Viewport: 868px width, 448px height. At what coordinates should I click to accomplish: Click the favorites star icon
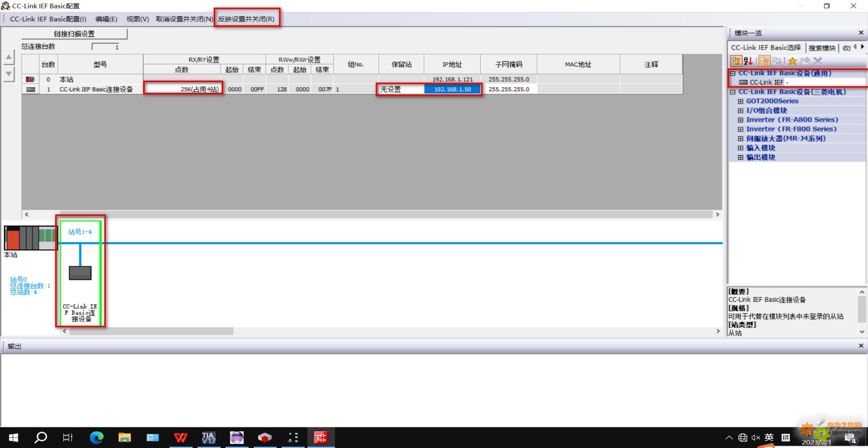[793, 61]
